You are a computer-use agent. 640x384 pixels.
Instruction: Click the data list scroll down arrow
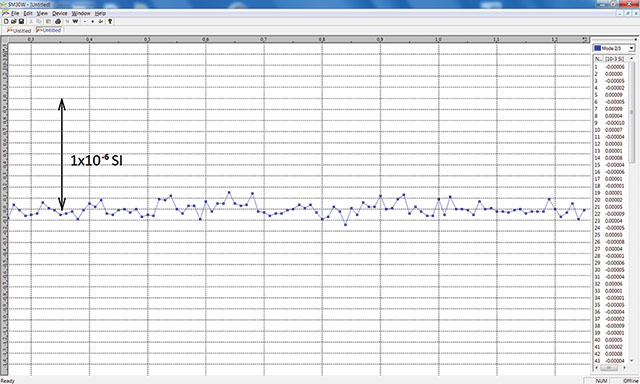click(631, 361)
